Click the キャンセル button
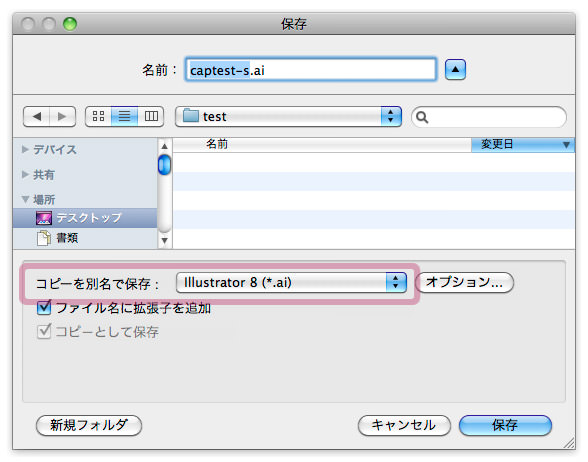Image resolution: width=588 pixels, height=462 pixels. click(x=404, y=425)
